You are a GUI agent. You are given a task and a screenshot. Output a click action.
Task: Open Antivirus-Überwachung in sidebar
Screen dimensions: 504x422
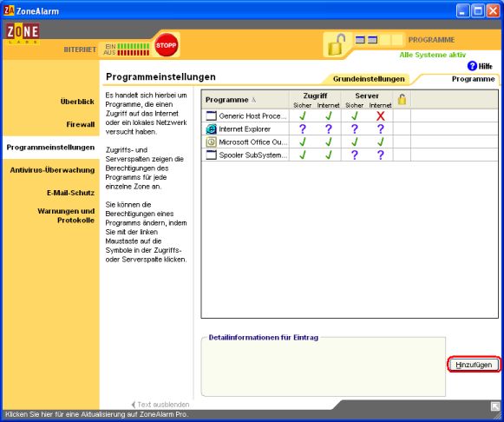52,170
